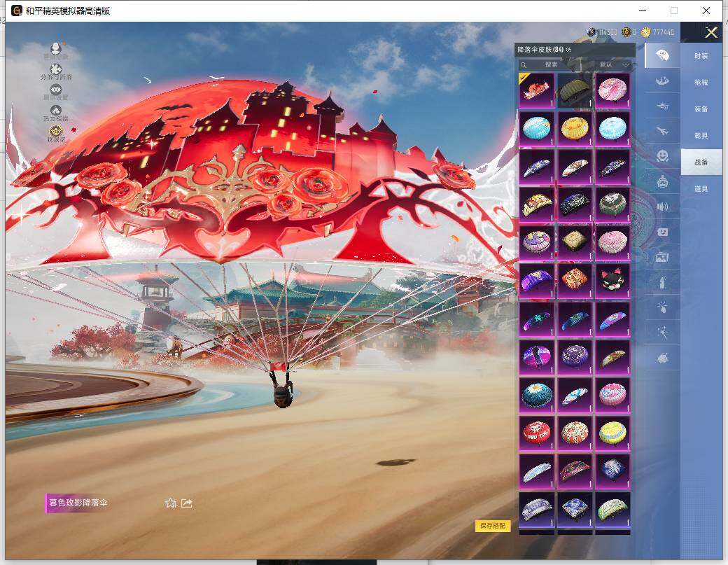
Task: Click the info icon beside 降落伞皮肤 (84)
Action: point(568,49)
